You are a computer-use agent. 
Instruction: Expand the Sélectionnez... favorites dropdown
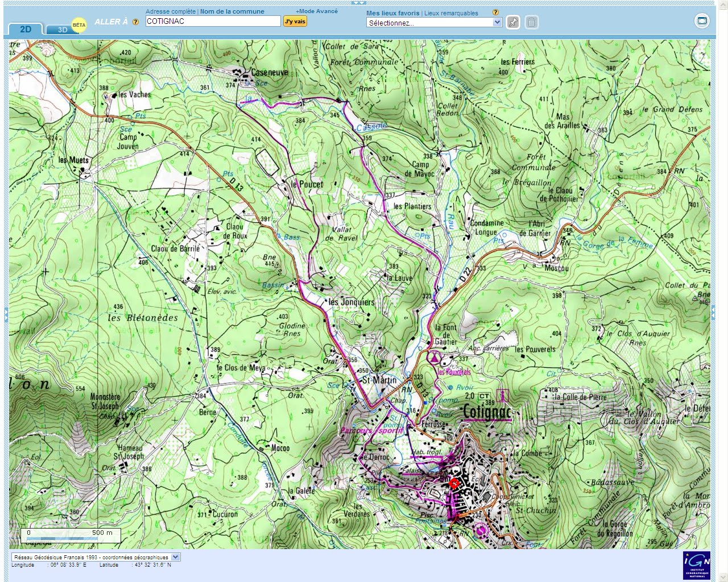pyautogui.click(x=435, y=23)
